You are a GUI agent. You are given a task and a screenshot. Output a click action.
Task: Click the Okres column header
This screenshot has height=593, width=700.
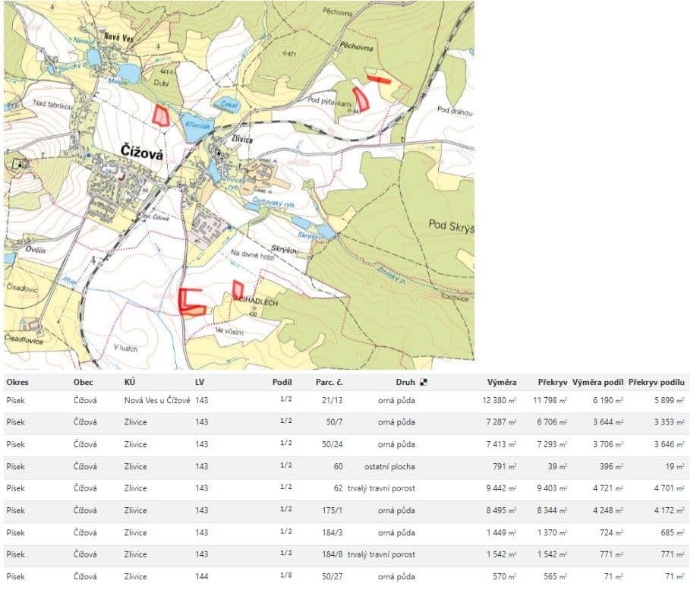[x=17, y=382]
